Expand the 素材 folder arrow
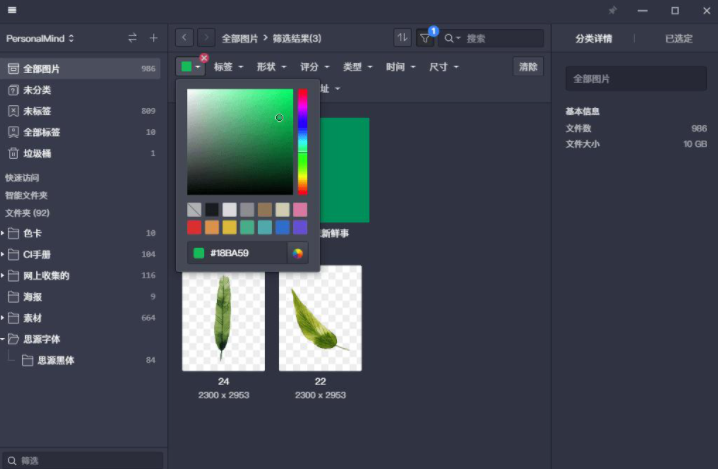The image size is (718, 469). (3, 318)
